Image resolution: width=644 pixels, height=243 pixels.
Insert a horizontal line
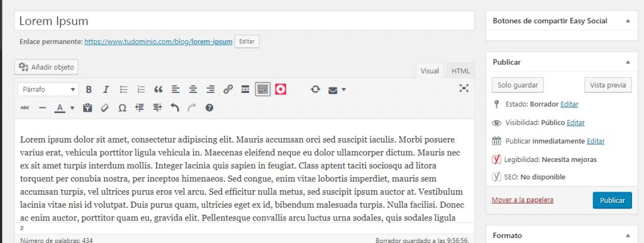pyautogui.click(x=42, y=108)
